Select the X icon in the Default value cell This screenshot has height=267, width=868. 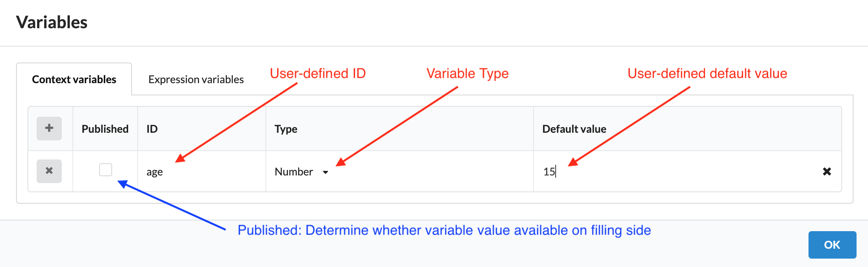pyautogui.click(x=827, y=172)
